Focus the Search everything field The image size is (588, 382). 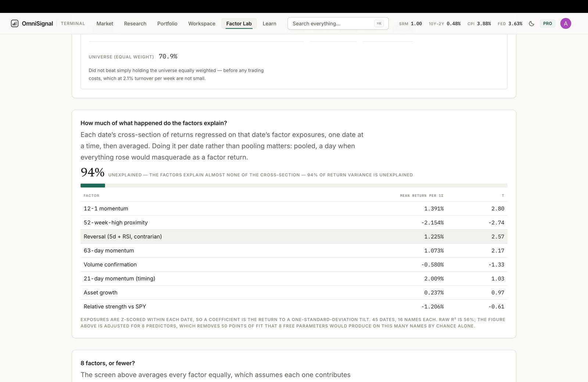(338, 24)
